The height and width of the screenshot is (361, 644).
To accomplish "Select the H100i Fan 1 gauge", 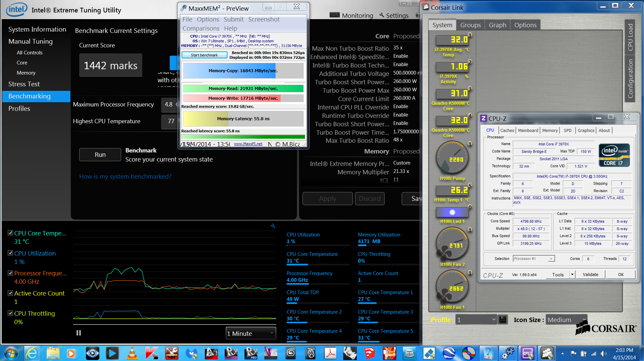I will [x=452, y=286].
